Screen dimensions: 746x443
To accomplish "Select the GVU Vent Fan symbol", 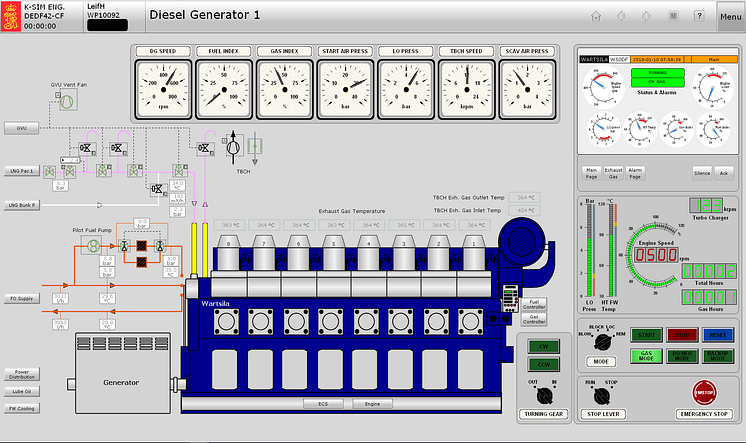I will (68, 100).
